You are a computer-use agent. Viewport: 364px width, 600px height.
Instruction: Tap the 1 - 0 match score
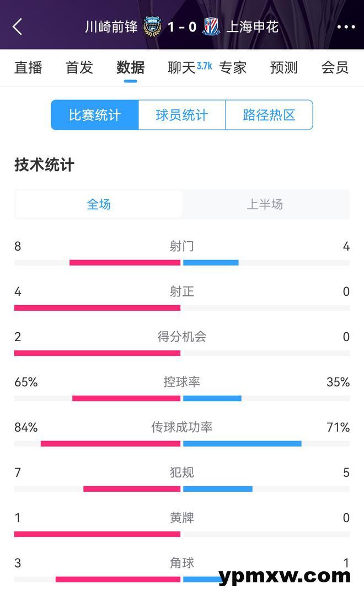coord(181,26)
